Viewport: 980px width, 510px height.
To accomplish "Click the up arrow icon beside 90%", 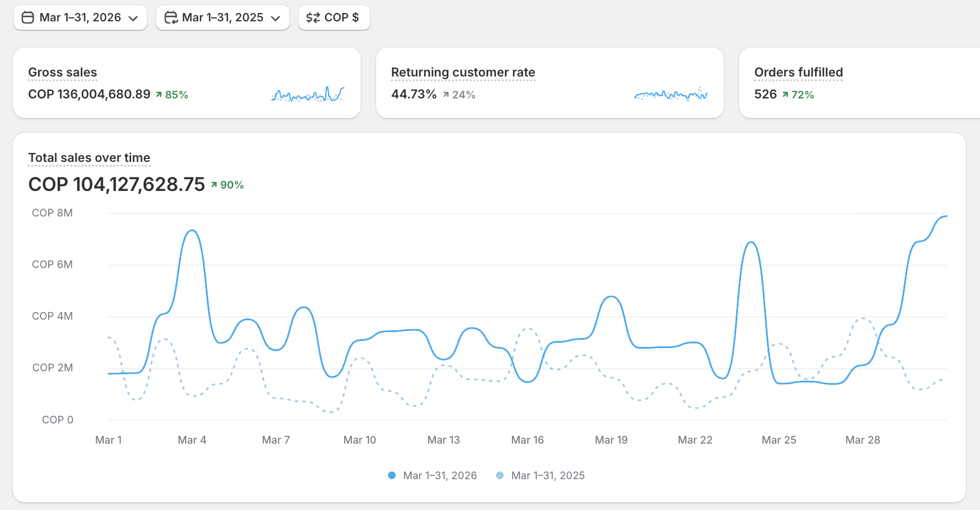I will 214,185.
